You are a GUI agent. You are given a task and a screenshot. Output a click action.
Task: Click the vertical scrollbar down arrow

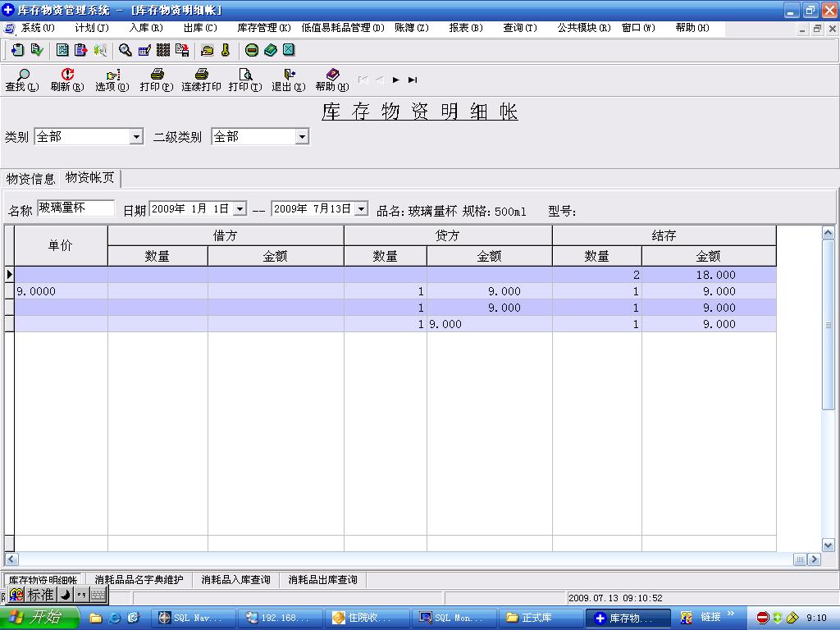tap(828, 545)
